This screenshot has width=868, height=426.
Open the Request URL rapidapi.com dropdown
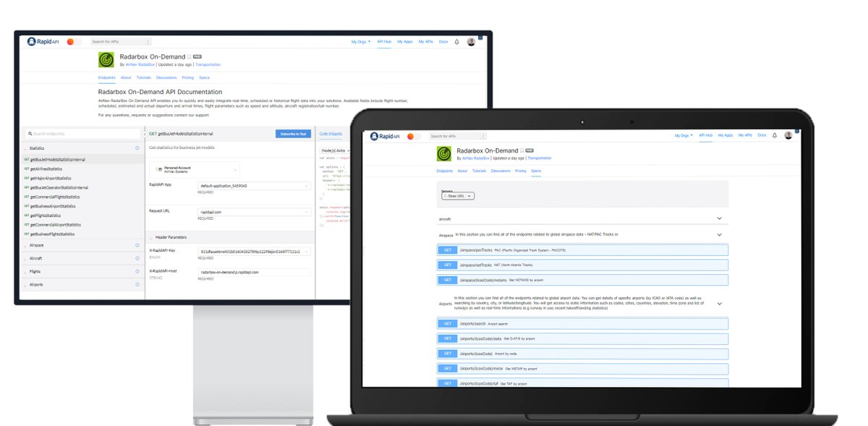[254, 212]
